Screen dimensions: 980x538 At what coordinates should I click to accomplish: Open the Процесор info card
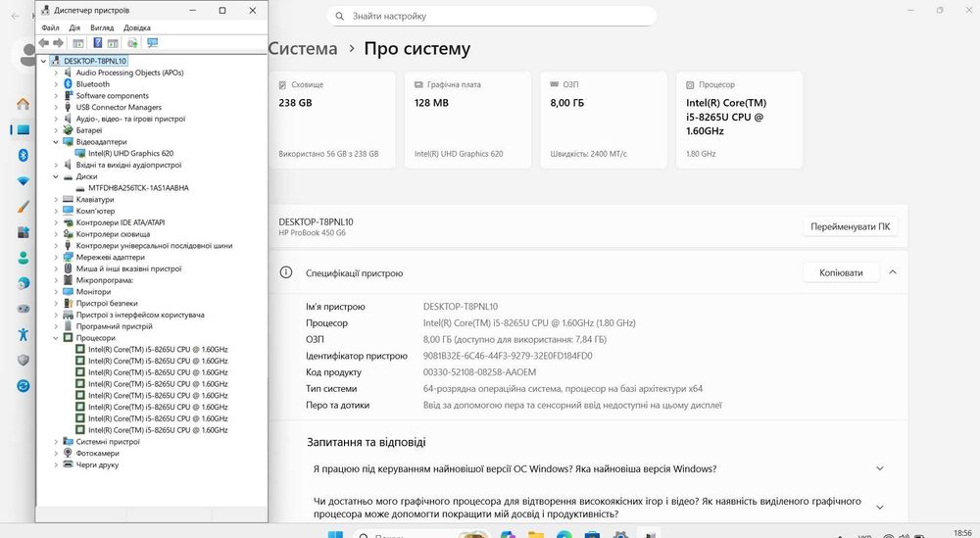pyautogui.click(x=739, y=120)
